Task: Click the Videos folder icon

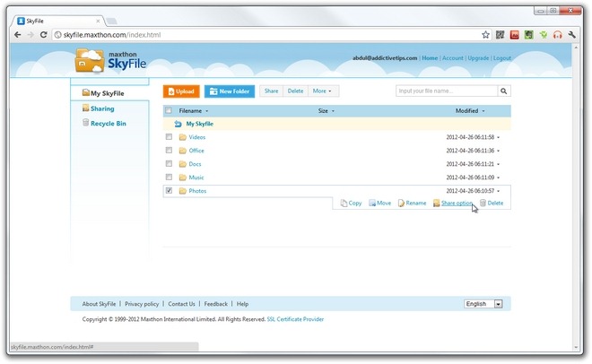Action: tap(183, 137)
